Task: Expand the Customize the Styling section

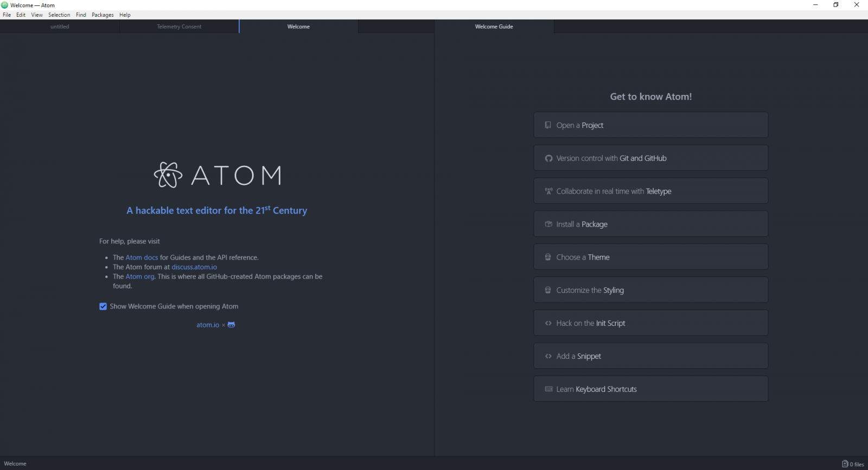Action: (x=650, y=291)
